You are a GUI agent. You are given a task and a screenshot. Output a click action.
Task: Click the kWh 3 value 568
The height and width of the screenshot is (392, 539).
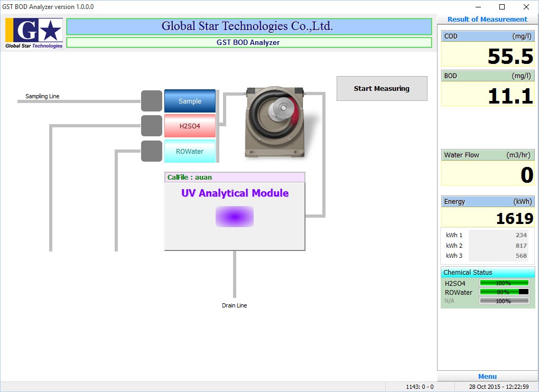(521, 256)
